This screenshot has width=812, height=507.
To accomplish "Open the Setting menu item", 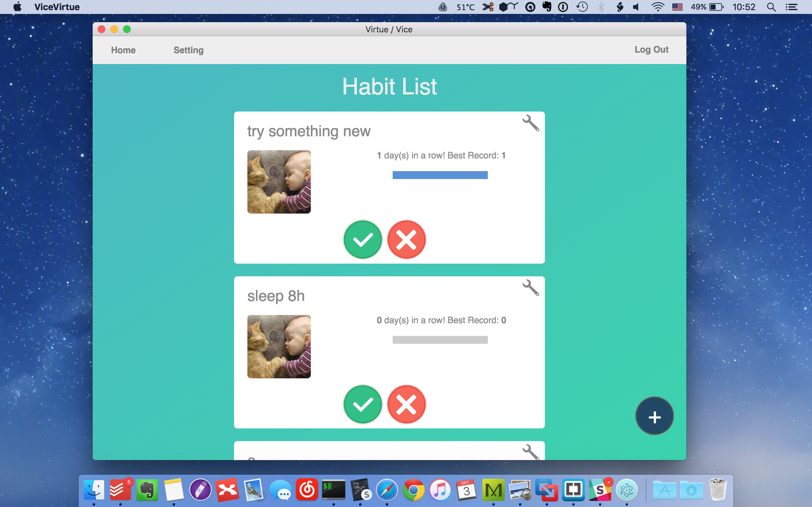I will [188, 50].
